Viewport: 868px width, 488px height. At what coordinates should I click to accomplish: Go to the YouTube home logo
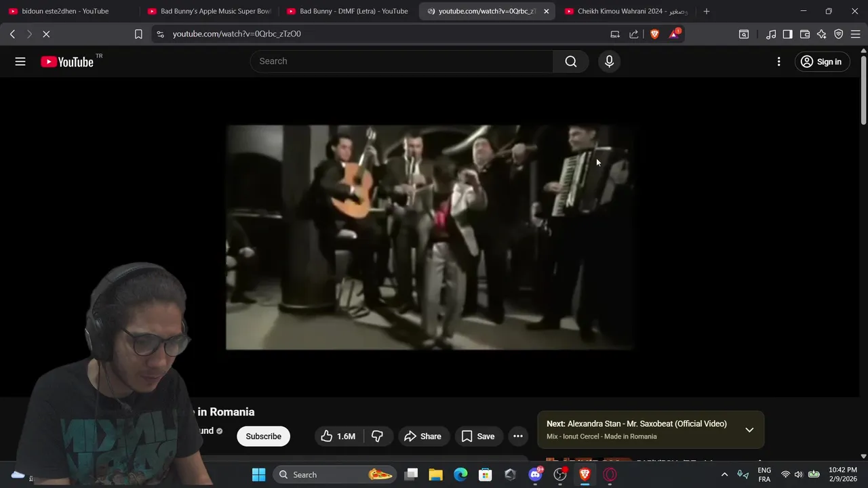coord(66,62)
